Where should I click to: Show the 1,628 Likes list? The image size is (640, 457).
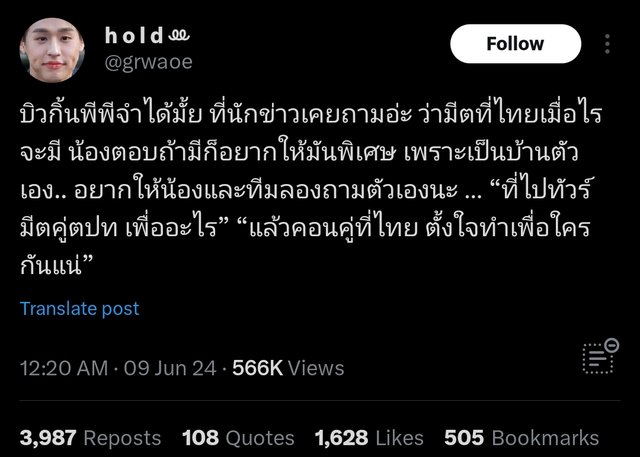pyautogui.click(x=369, y=438)
